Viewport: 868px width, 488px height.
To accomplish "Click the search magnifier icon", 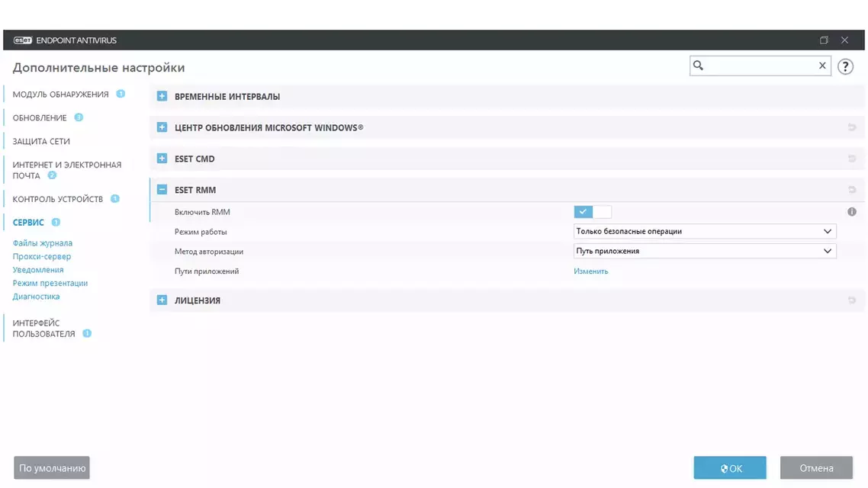I will coord(698,66).
